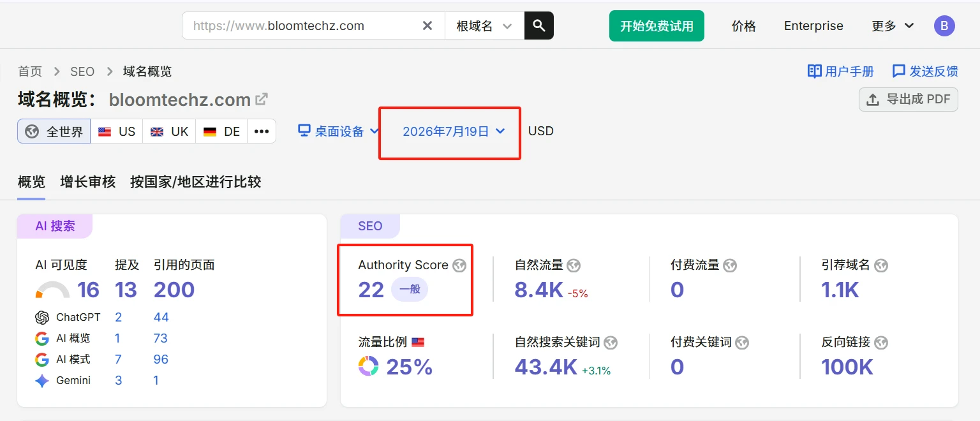Viewport: 980px width, 421px height.
Task: Switch to 按国家/地区进行比较 tab
Action: click(196, 182)
